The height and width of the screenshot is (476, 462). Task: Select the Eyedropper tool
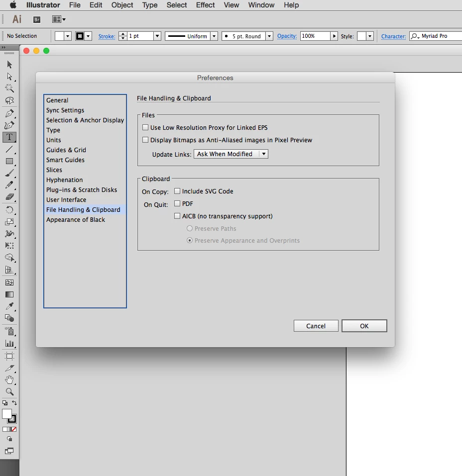9,306
